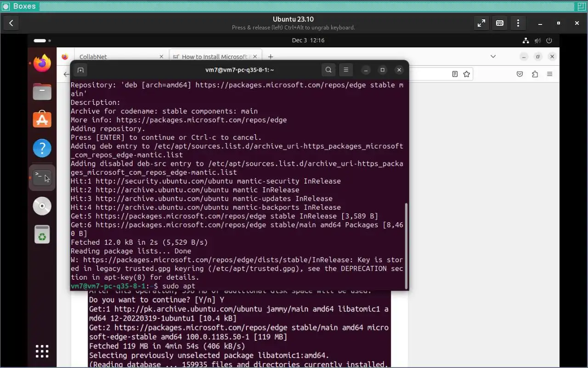
Task: Click 'Reading package lists... Done' line
Action: [x=131, y=251]
